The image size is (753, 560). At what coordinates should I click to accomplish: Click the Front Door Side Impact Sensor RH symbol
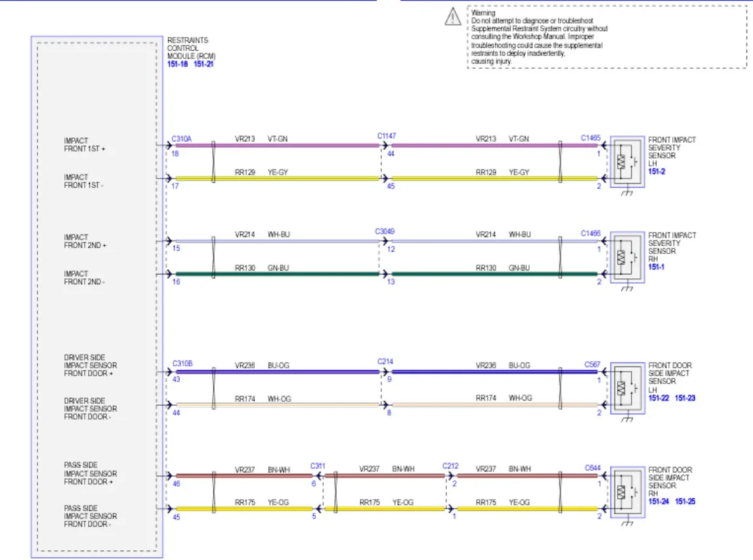coord(627,492)
